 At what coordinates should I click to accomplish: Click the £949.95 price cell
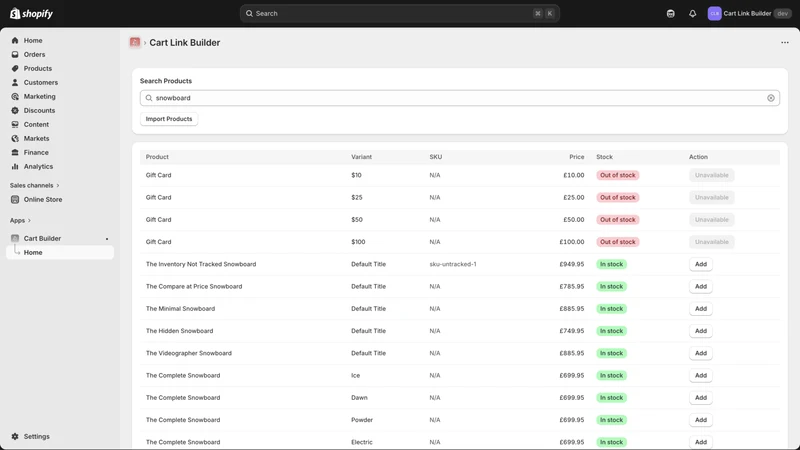571,264
